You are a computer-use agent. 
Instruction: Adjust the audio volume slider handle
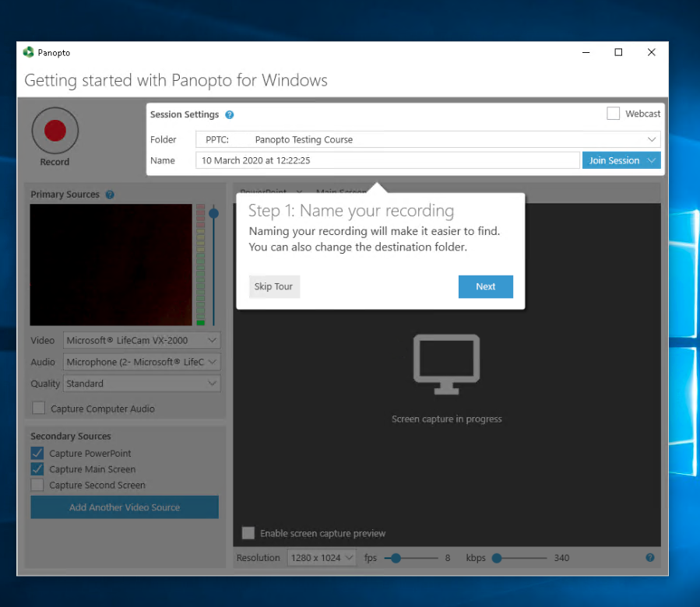(x=214, y=213)
